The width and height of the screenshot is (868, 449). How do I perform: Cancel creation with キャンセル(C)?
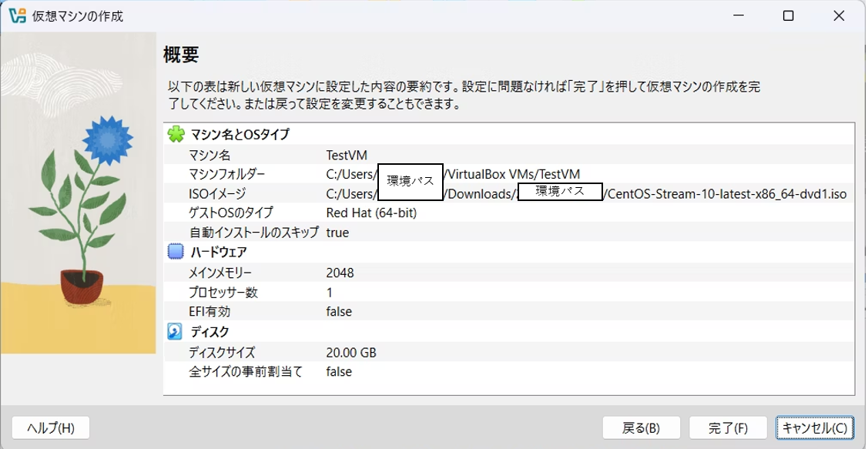point(814,428)
